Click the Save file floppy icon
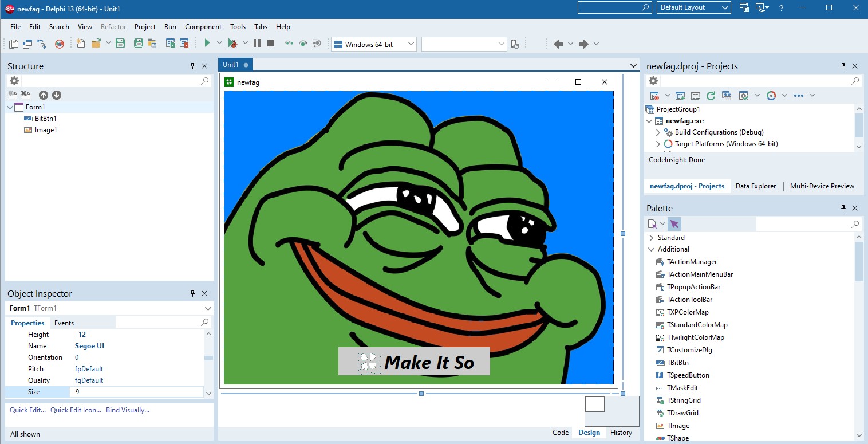Image resolution: width=868 pixels, height=444 pixels. (x=120, y=43)
